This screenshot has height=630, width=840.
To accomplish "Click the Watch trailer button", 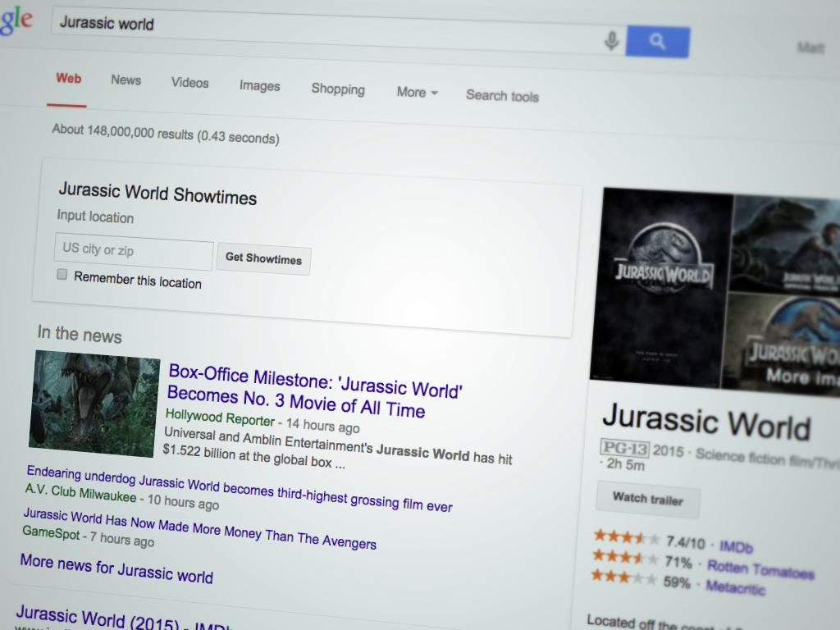I will 648,500.
